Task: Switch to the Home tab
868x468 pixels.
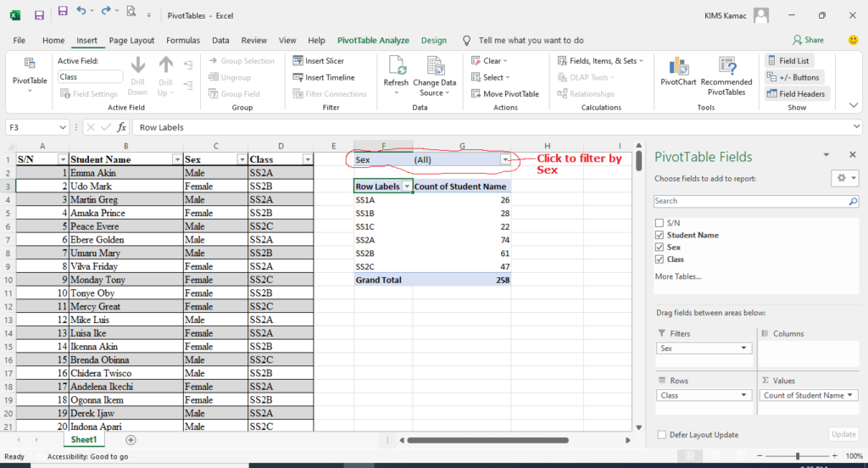Action: [x=53, y=41]
